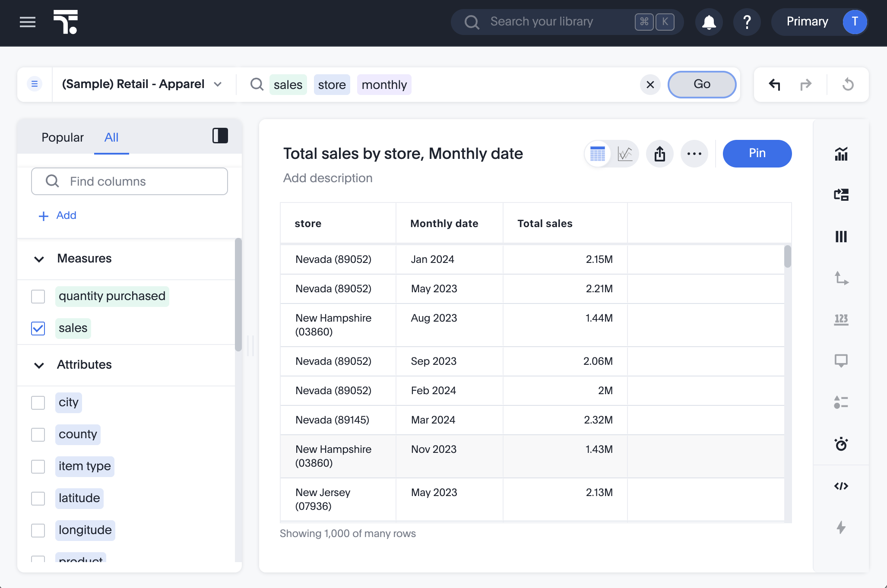887x588 pixels.
Task: Click the Go button
Action: click(x=702, y=84)
